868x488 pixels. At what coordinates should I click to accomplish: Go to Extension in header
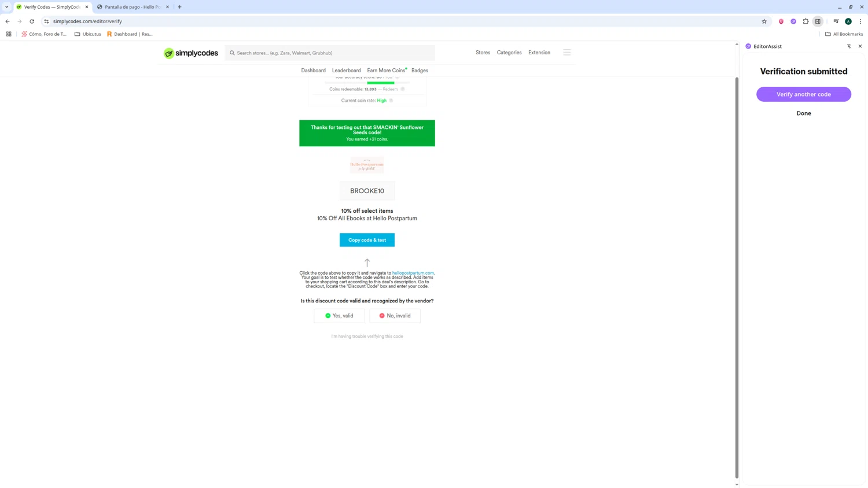coord(539,53)
